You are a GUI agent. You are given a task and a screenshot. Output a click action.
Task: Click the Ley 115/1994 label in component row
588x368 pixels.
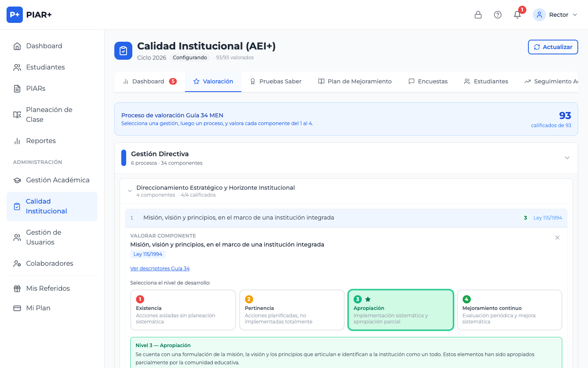pyautogui.click(x=548, y=218)
